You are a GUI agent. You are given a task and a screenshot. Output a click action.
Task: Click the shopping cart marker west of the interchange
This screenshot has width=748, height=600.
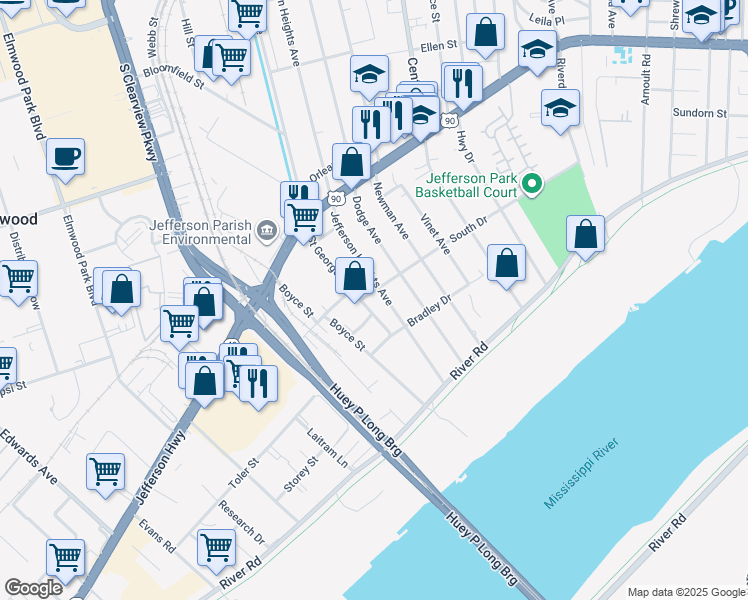[179, 327]
